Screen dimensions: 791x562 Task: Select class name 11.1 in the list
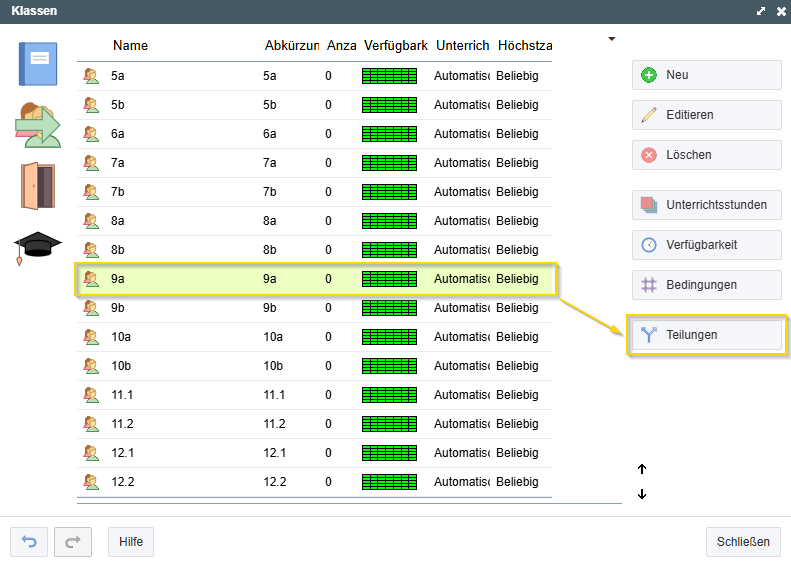point(122,395)
